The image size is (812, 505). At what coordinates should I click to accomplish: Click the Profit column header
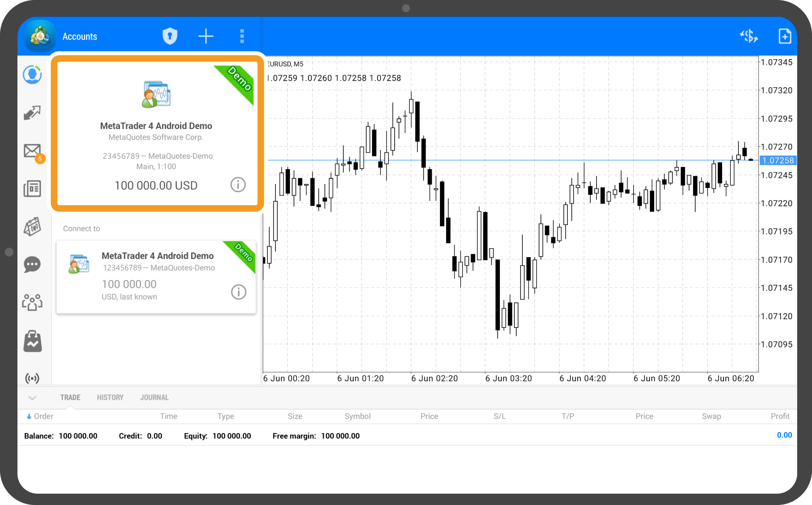click(780, 416)
